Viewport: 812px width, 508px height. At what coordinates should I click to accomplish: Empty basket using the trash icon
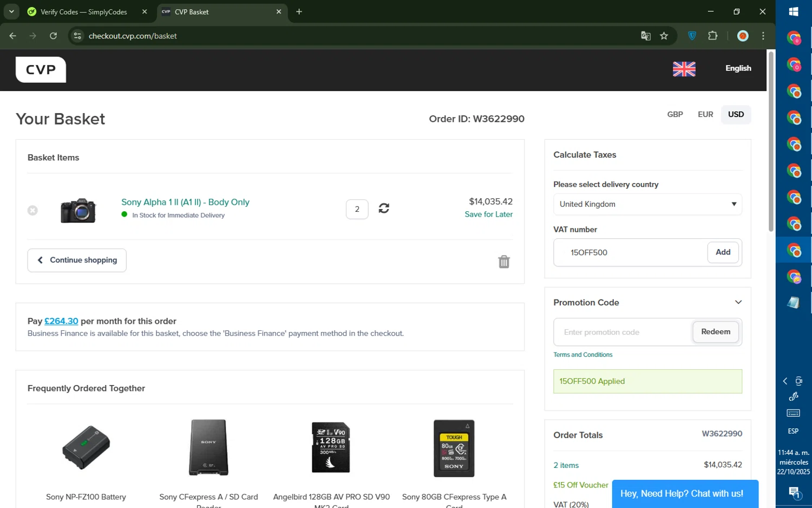[x=504, y=262]
